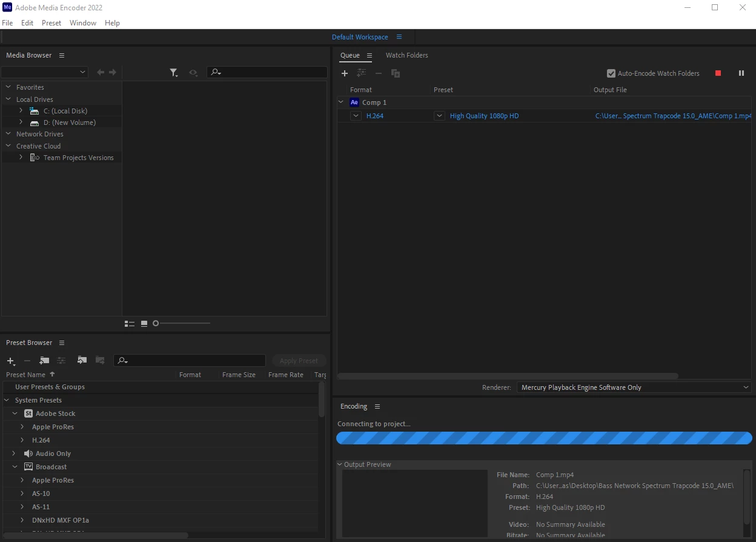Export presets icon in Preset Browser
The width and height of the screenshot is (756, 542).
(101, 361)
